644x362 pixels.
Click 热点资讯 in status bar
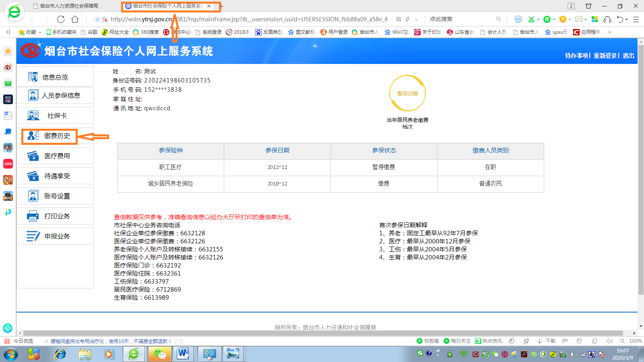[x=489, y=341]
